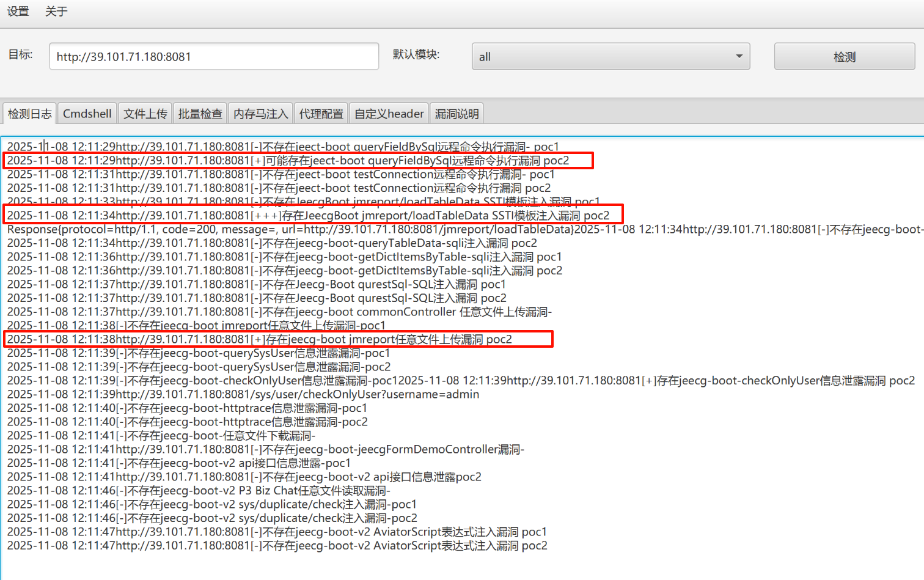Click the queryFieldBySql poc2 highlighted log entry
This screenshot has width=924, height=580.
point(293,160)
